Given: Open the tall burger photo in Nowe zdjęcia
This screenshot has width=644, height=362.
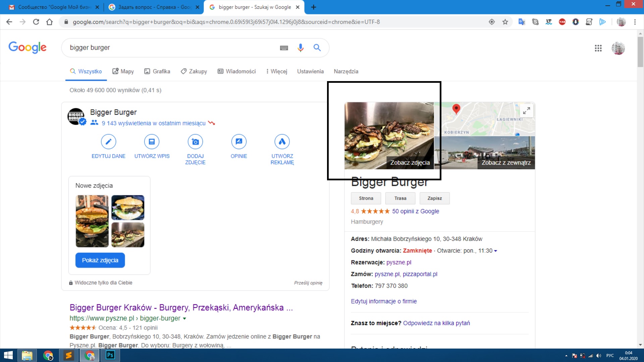Looking at the screenshot, I should click(x=92, y=221).
